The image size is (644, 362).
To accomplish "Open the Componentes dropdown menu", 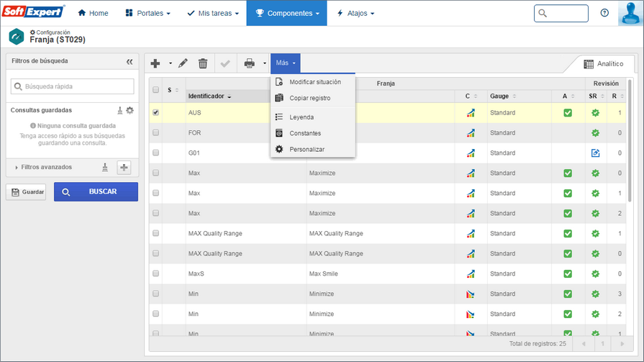I will pos(286,13).
